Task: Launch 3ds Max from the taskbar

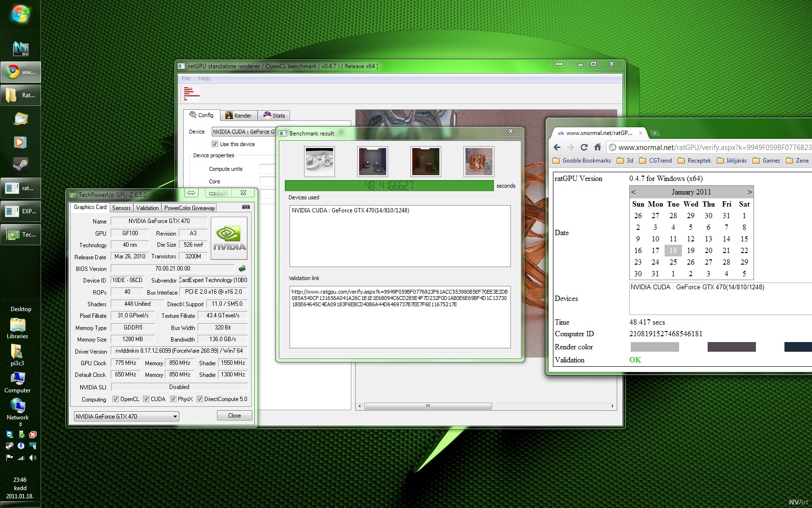Action: tap(20, 48)
